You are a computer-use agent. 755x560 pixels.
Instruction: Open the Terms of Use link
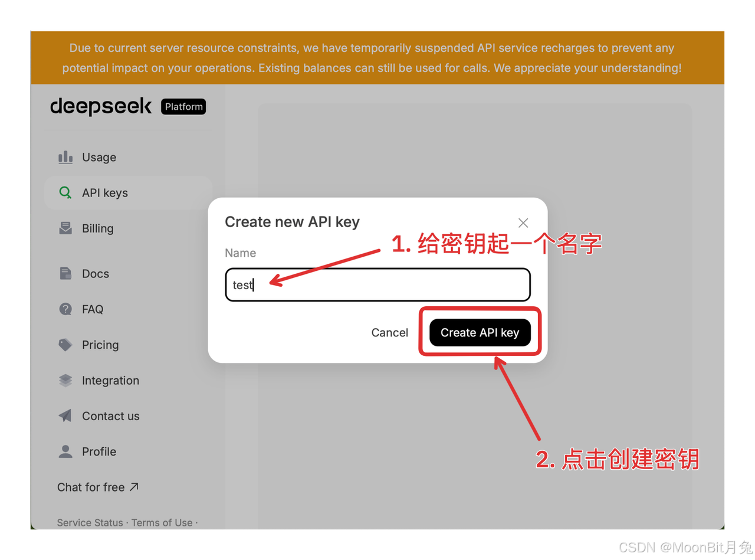162,522
